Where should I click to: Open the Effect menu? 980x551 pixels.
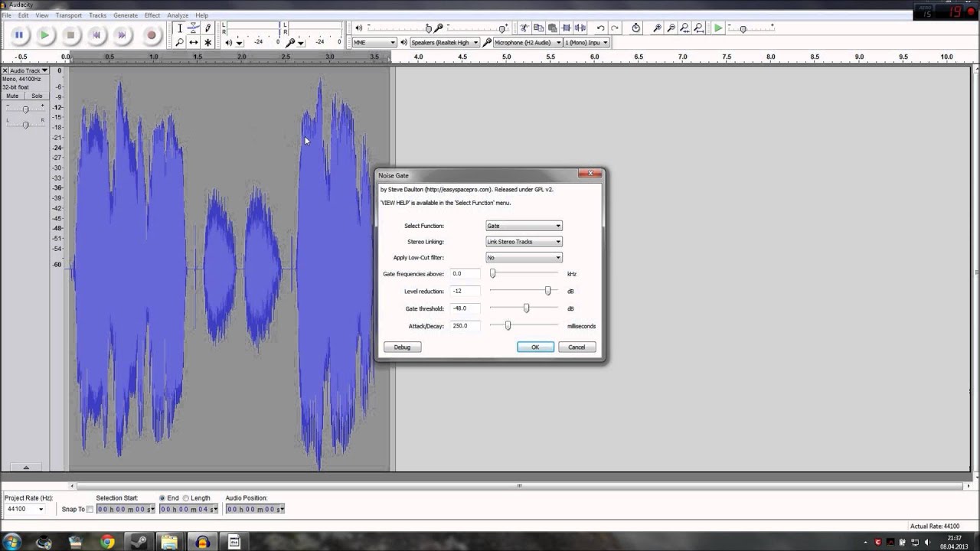click(x=152, y=15)
